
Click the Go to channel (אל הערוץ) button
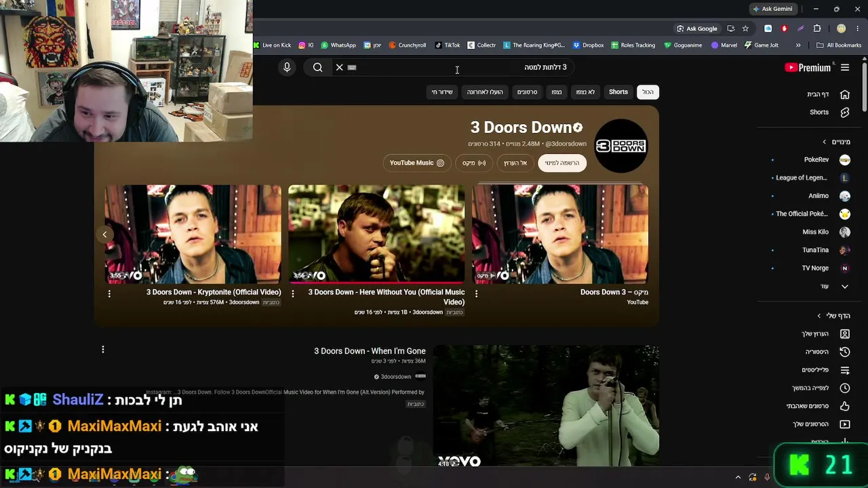(515, 163)
